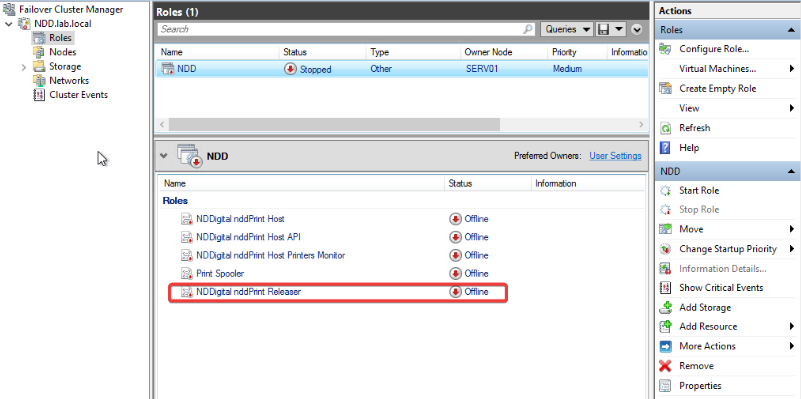Open the Virtual Machines submenu arrow
Screen dimensions: 801x399
(x=792, y=68)
